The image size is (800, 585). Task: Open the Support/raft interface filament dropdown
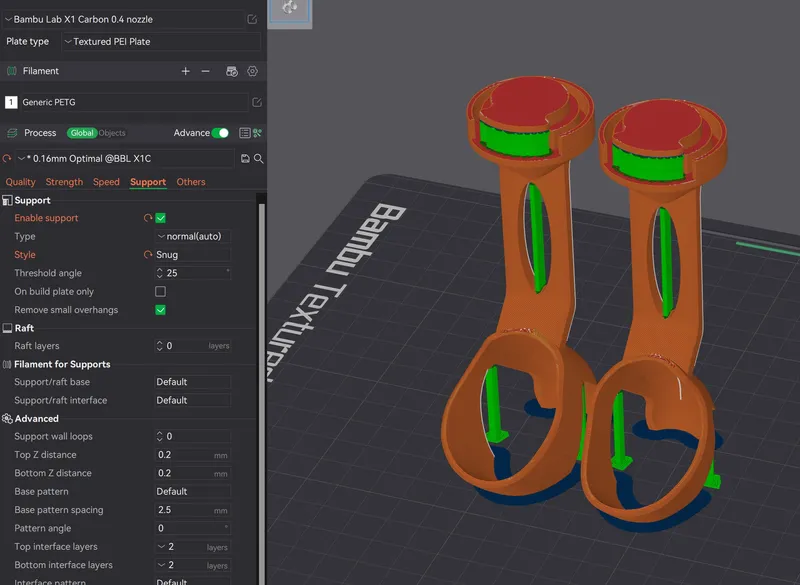[x=193, y=400]
